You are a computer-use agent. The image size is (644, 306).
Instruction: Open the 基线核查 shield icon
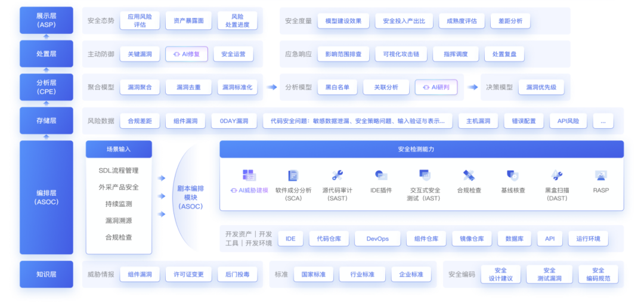click(512, 175)
